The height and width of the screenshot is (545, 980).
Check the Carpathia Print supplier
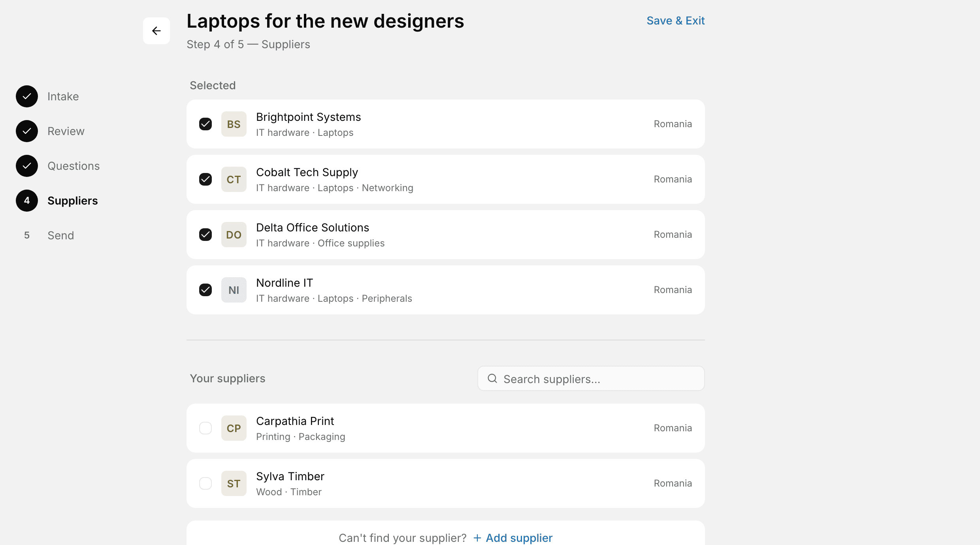click(205, 428)
